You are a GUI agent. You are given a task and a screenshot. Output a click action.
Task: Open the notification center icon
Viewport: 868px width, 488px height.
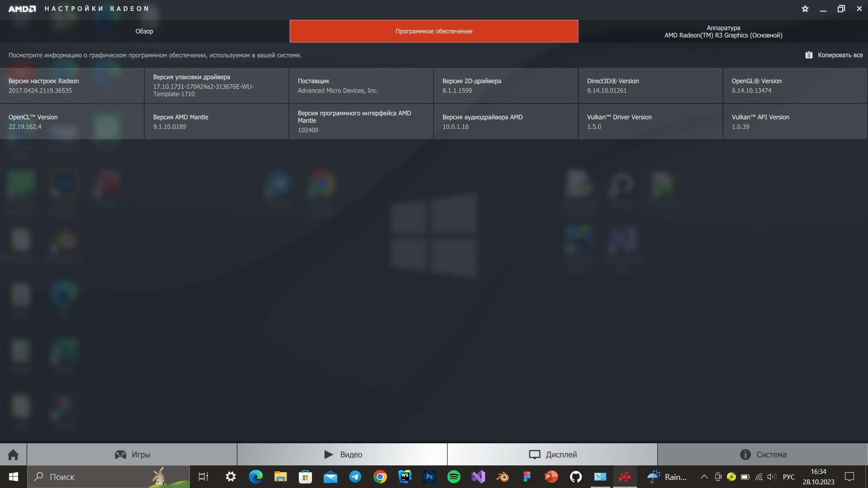tap(849, 477)
